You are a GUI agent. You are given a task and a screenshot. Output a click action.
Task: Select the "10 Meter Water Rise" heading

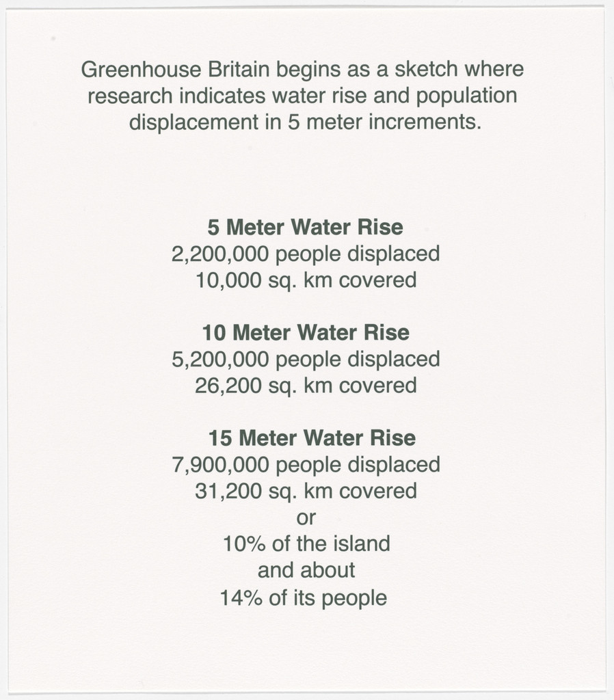coord(306,333)
